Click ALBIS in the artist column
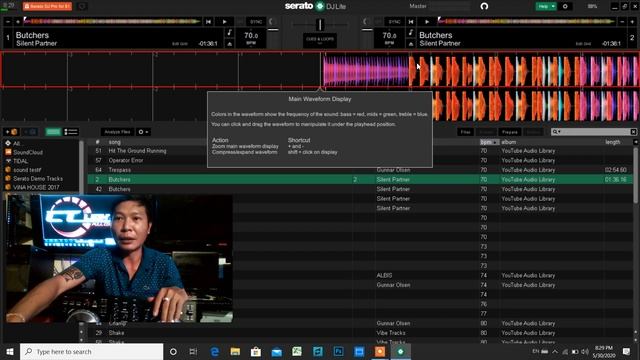Screen dimensions: 640x360 pyautogui.click(x=384, y=276)
